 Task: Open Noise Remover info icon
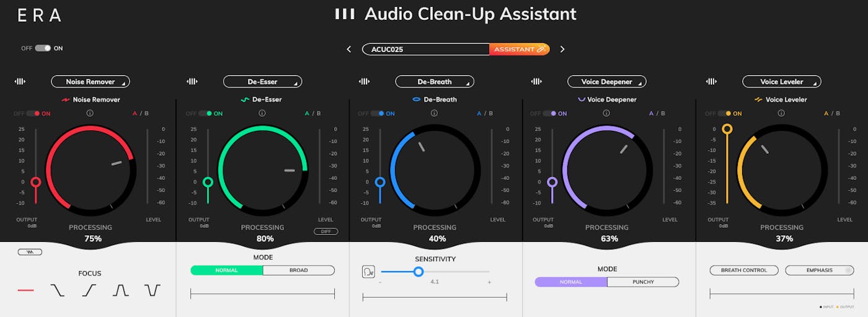point(90,113)
